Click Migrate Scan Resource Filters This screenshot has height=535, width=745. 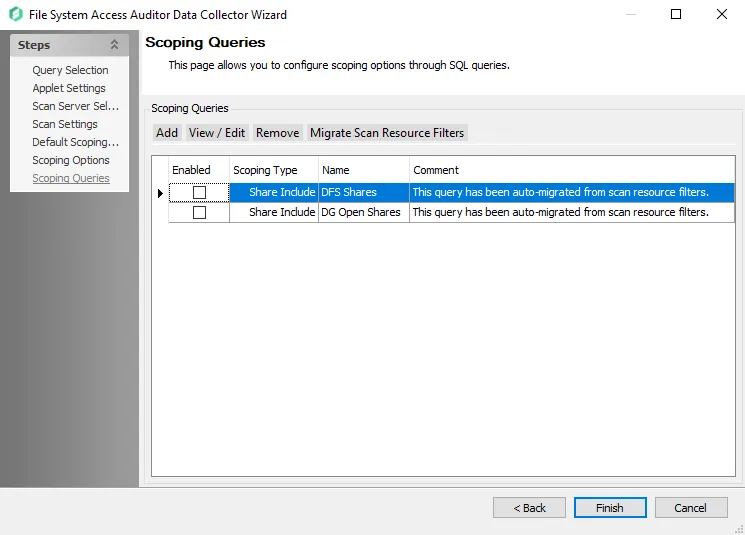point(387,133)
